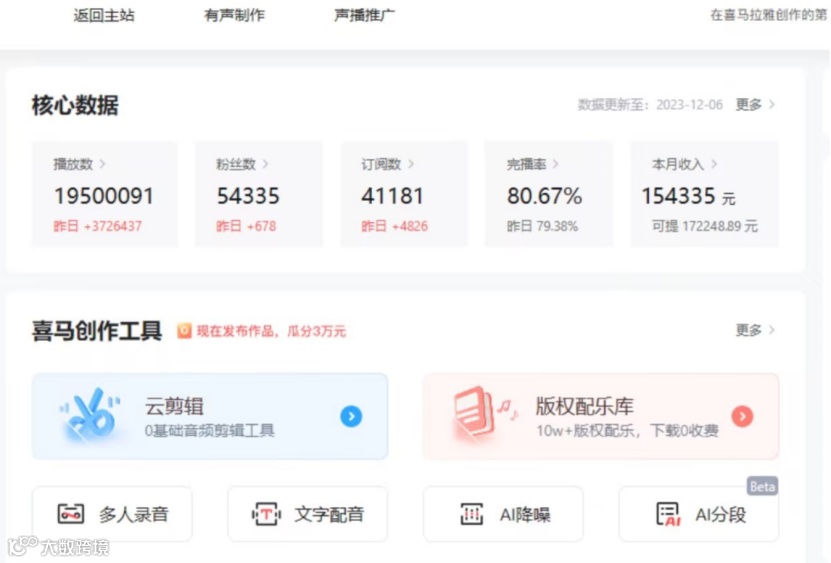The height and width of the screenshot is (563, 831).
Task: Click the AI分段 document icon
Action: pyautogui.click(x=668, y=514)
